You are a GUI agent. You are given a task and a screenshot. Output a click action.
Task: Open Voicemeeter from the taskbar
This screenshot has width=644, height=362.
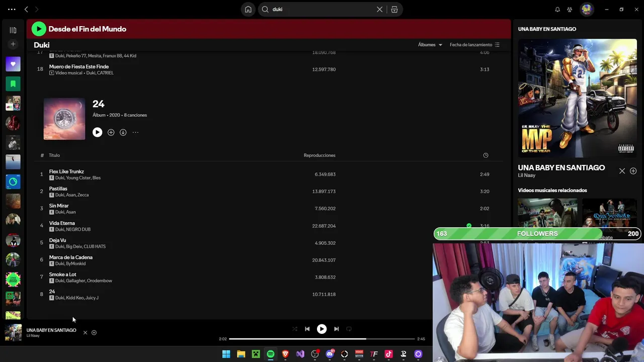359,354
